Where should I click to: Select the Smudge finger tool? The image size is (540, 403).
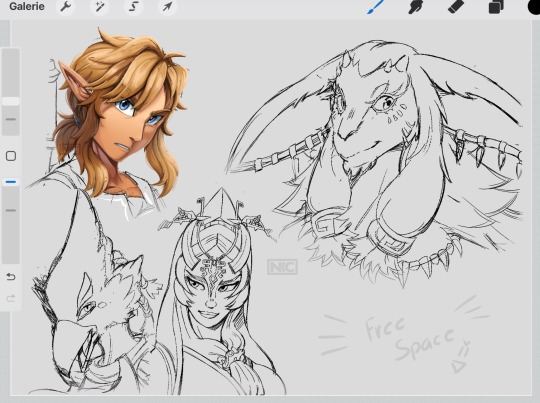click(x=416, y=7)
